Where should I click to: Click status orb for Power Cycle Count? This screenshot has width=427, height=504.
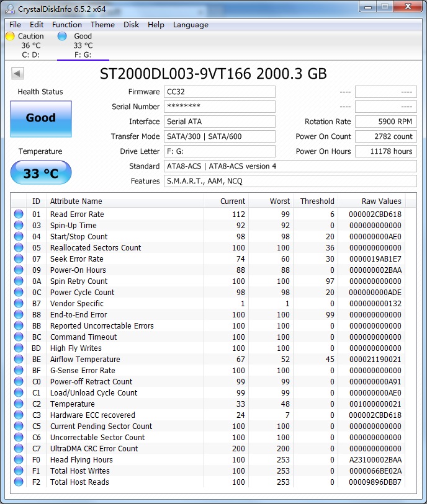coord(19,292)
